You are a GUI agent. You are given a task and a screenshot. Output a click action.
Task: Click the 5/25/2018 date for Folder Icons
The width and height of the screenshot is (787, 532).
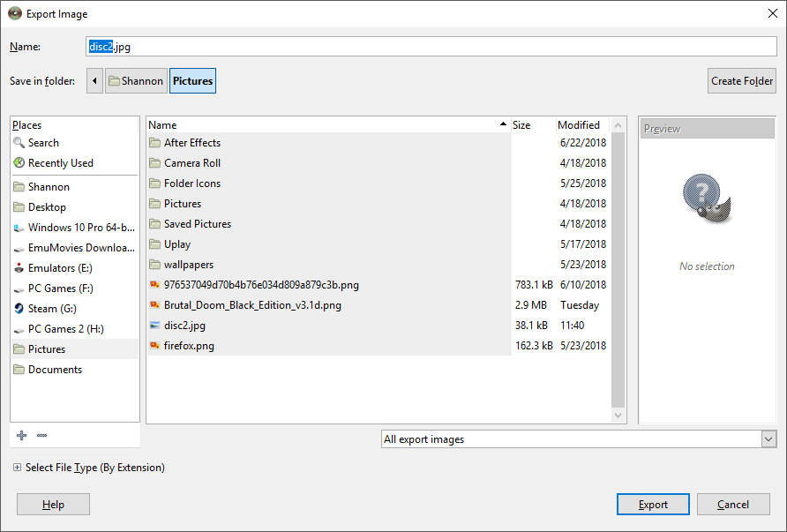pos(583,184)
